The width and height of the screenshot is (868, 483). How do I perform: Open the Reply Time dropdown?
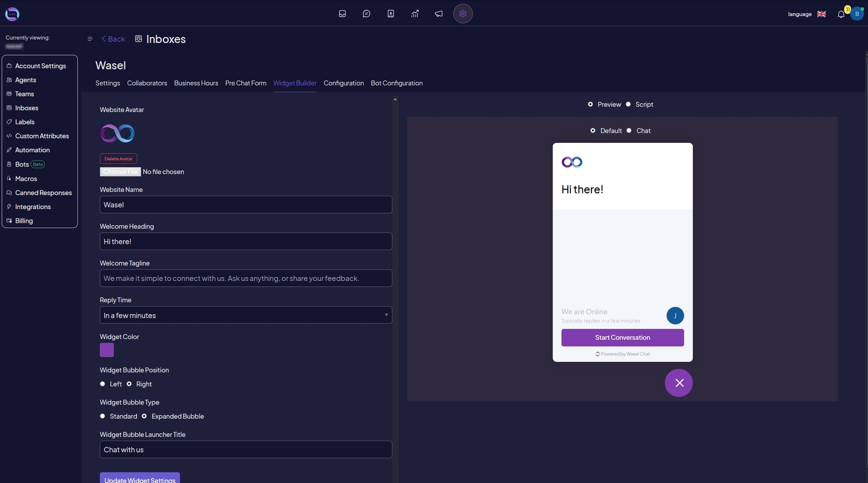pos(245,315)
